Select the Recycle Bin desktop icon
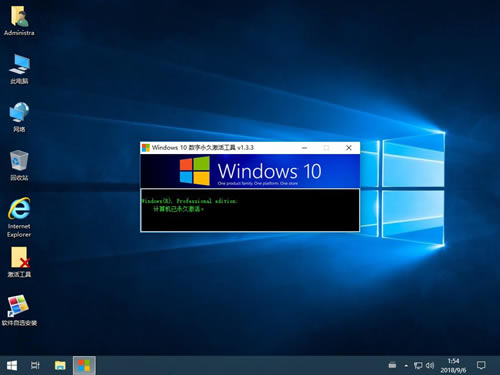 click(19, 165)
